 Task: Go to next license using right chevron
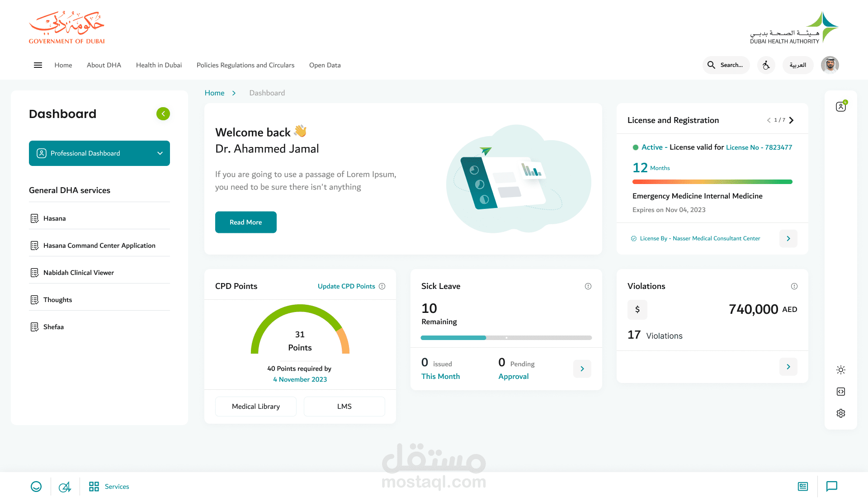coord(792,120)
